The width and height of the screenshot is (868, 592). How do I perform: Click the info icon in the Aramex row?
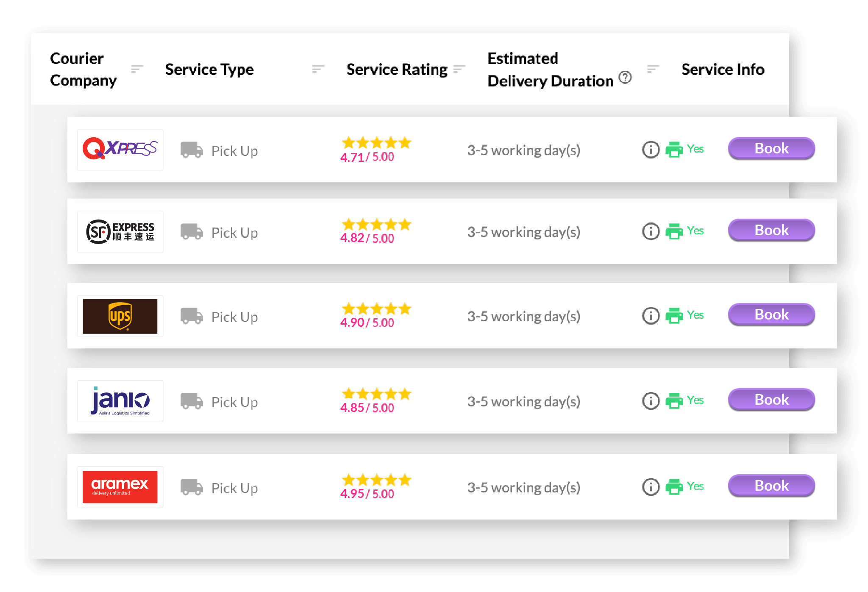pos(651,487)
